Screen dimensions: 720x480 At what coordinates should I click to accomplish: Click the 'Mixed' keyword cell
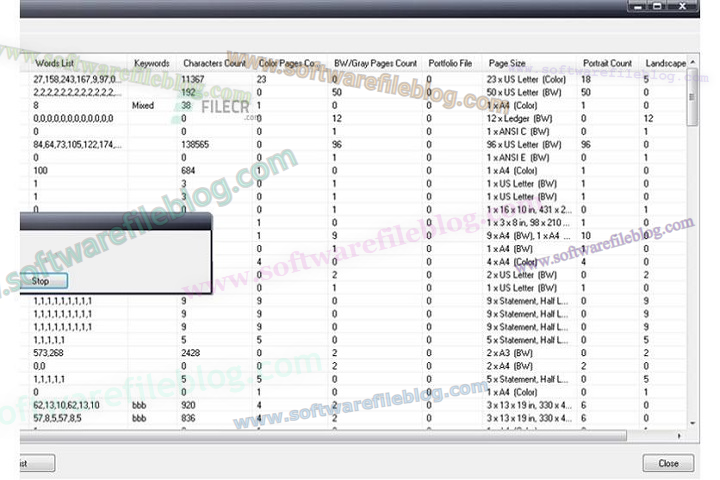tap(143, 106)
